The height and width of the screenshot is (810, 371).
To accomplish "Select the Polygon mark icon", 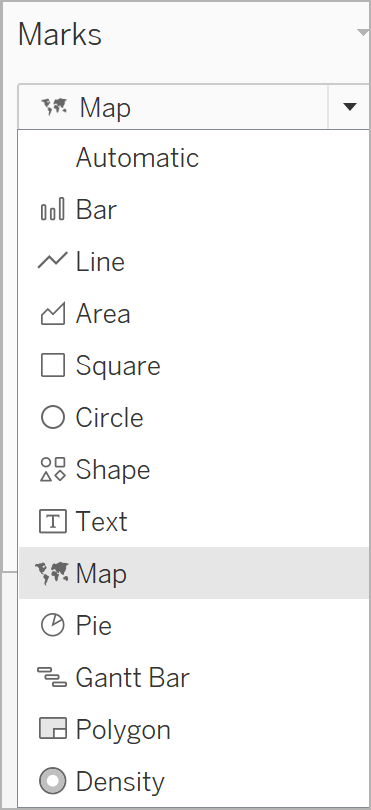I will tap(53, 729).
